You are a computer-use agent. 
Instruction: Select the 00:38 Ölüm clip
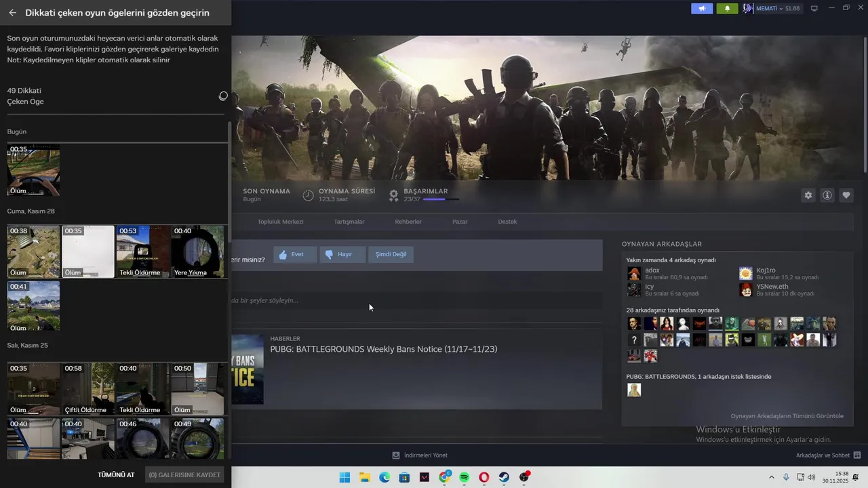click(x=33, y=251)
